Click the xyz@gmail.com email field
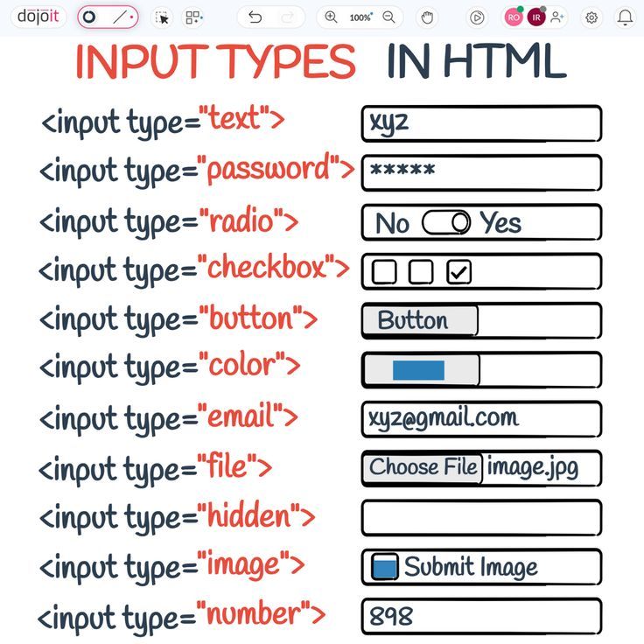The height and width of the screenshot is (644, 644). 481,419
